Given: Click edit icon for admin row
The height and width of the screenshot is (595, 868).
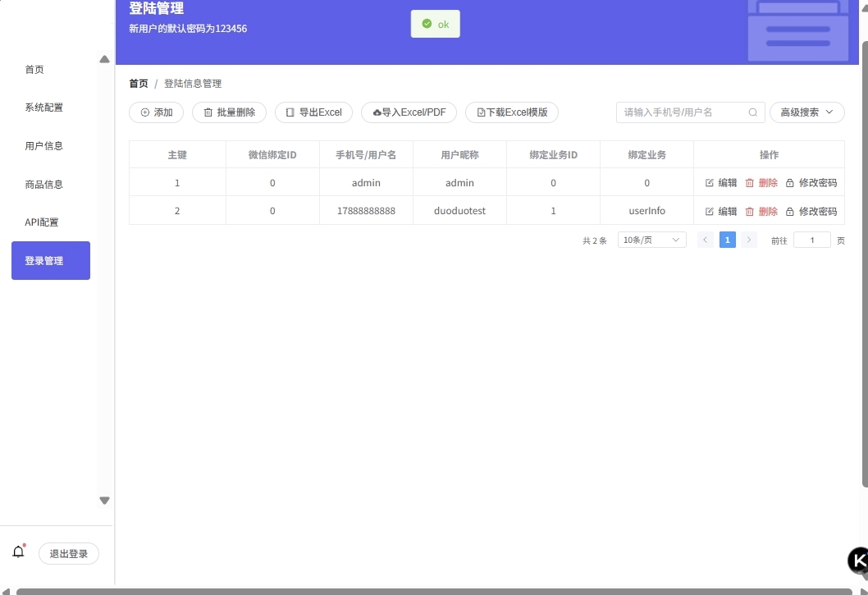Looking at the screenshot, I should coord(710,183).
